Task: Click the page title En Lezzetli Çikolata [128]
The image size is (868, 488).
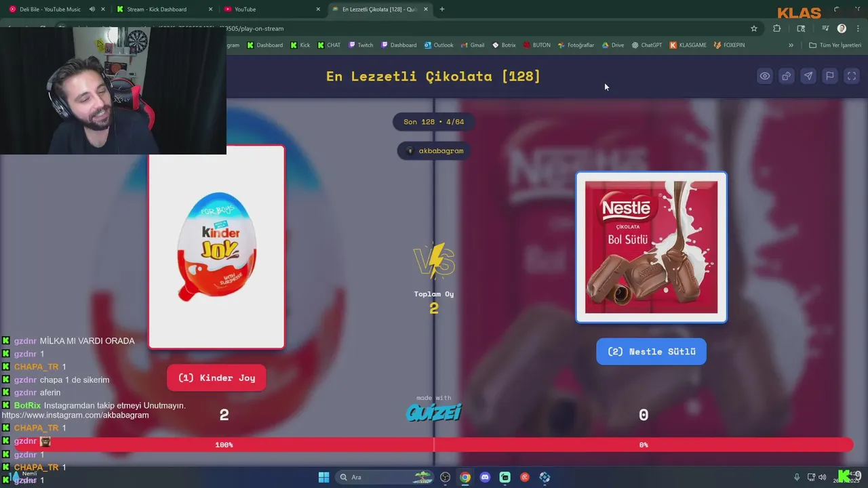Action: [433, 76]
